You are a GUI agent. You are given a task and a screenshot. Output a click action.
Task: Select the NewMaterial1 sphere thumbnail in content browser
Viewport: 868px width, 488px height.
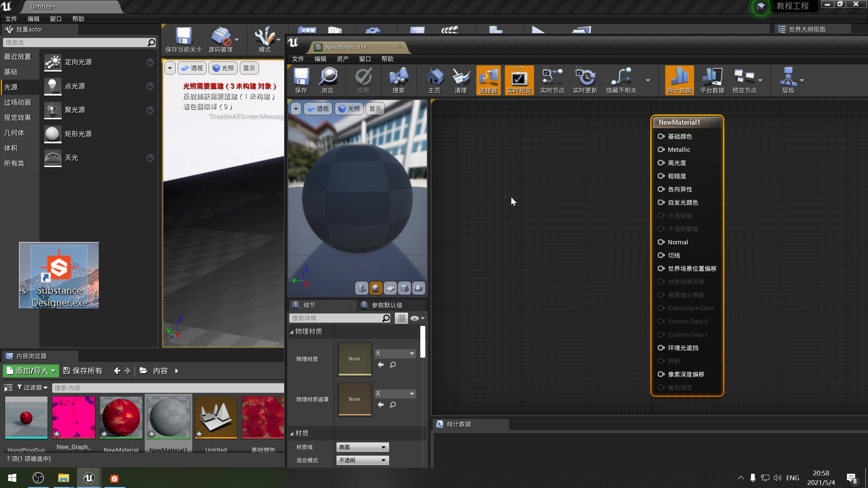click(x=168, y=418)
